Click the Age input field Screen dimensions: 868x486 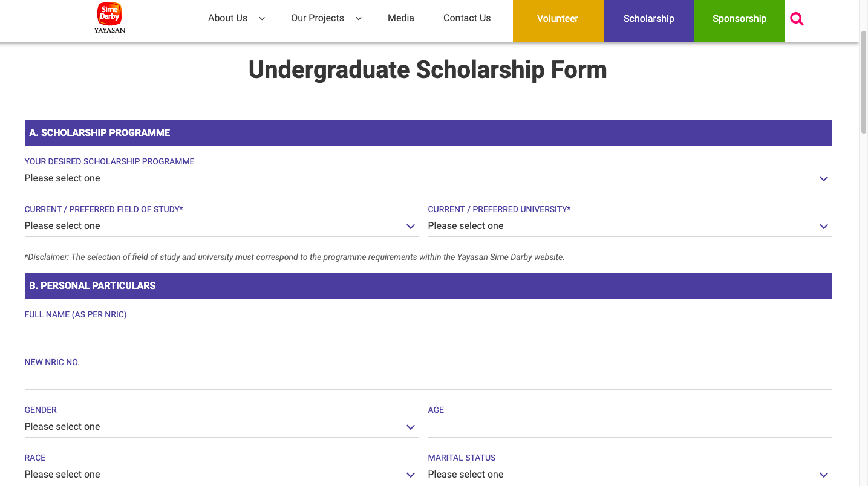point(630,427)
